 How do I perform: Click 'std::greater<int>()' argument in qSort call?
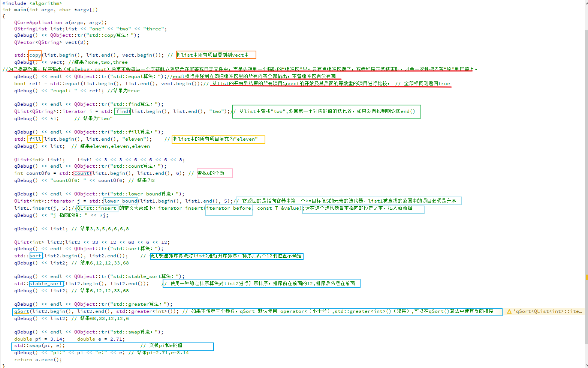click(x=146, y=311)
